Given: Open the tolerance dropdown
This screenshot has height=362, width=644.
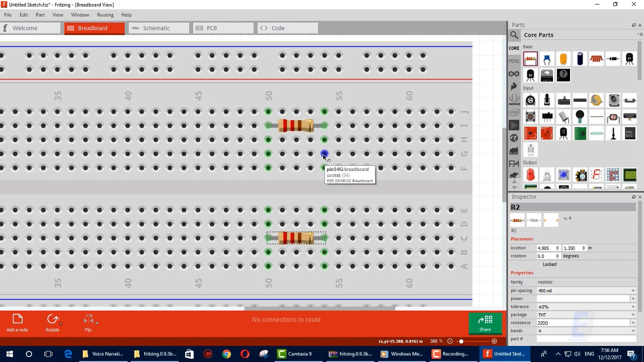Looking at the screenshot, I should click(x=586, y=307).
